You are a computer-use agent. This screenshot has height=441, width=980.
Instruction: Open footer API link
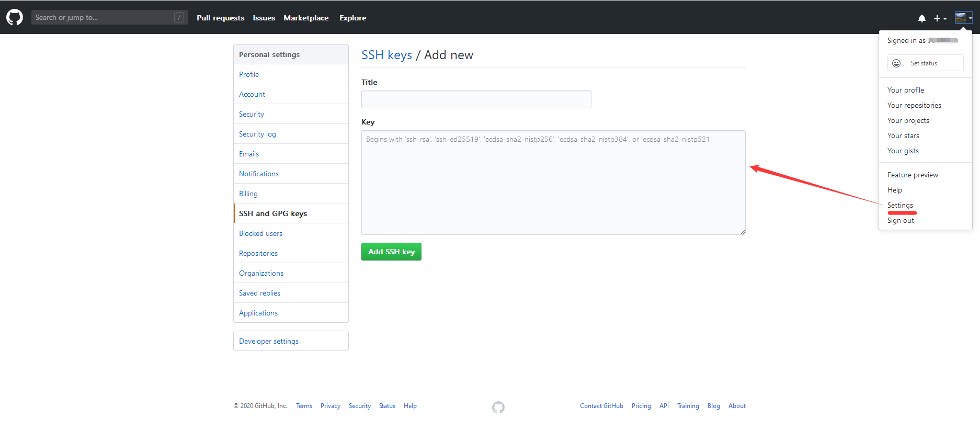[664, 406]
